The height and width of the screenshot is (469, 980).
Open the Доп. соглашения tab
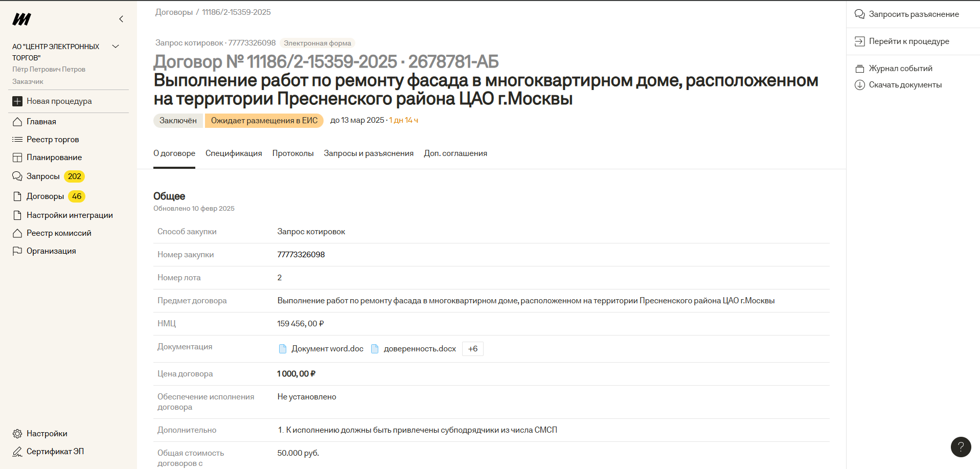455,153
